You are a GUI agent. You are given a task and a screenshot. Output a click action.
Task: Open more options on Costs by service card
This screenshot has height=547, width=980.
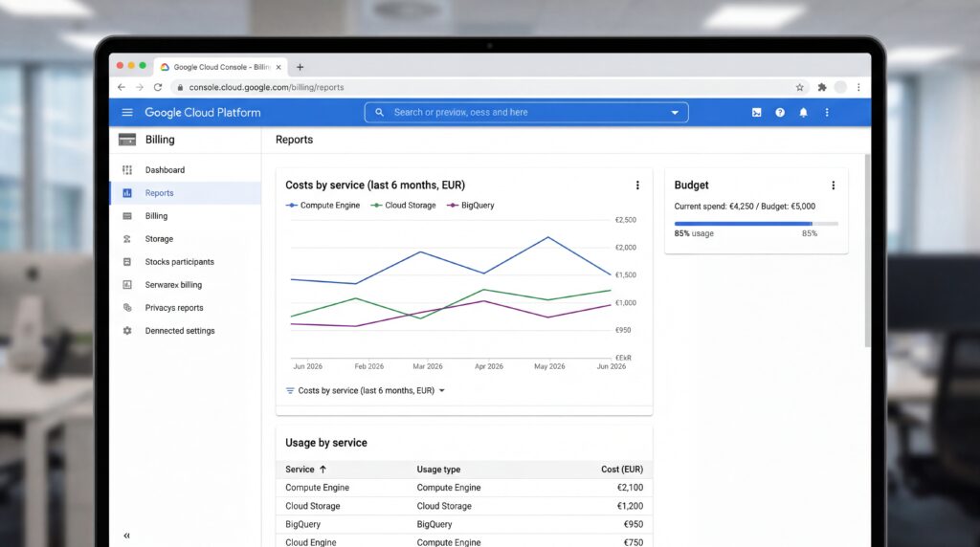[637, 186]
